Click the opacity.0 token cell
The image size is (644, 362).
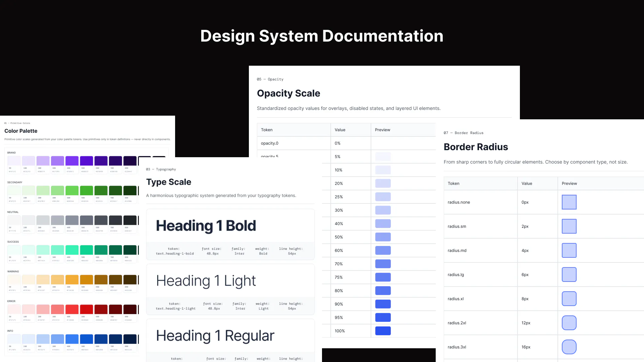pyautogui.click(x=294, y=143)
